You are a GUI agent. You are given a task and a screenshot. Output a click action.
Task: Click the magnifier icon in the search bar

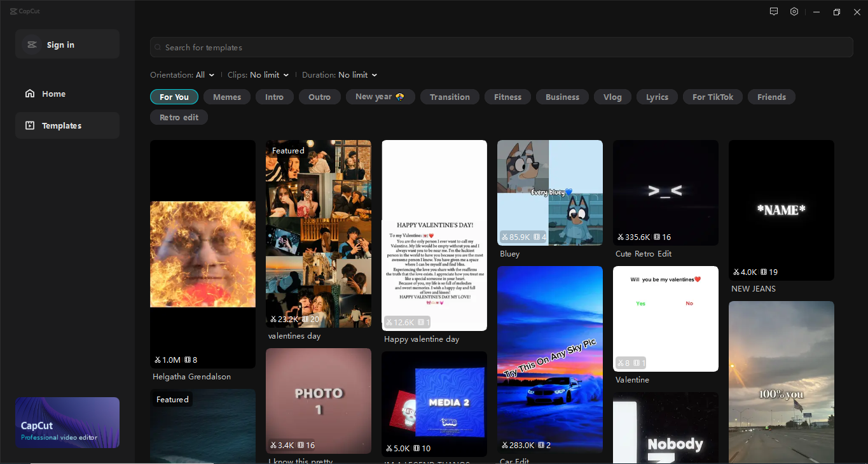coord(157,47)
